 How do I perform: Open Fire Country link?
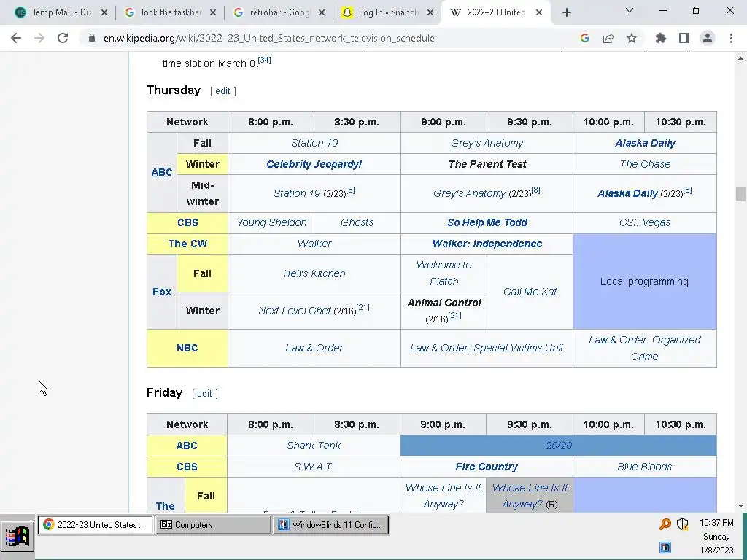[487, 467]
